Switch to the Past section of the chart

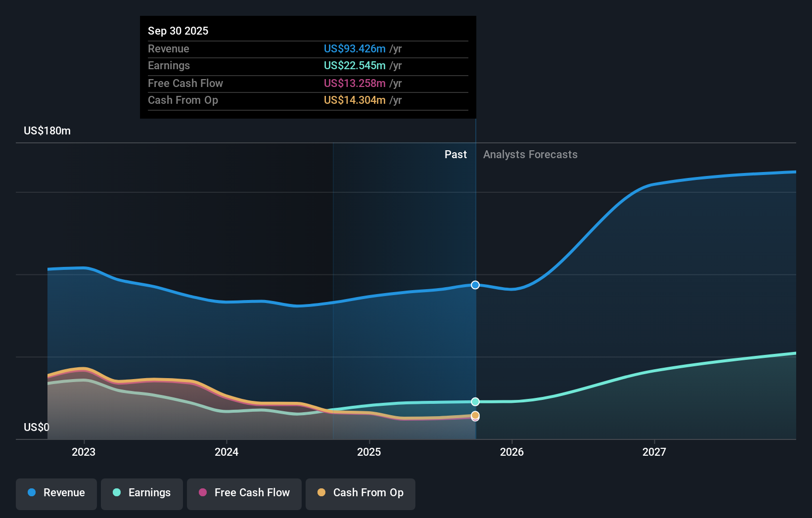455,154
